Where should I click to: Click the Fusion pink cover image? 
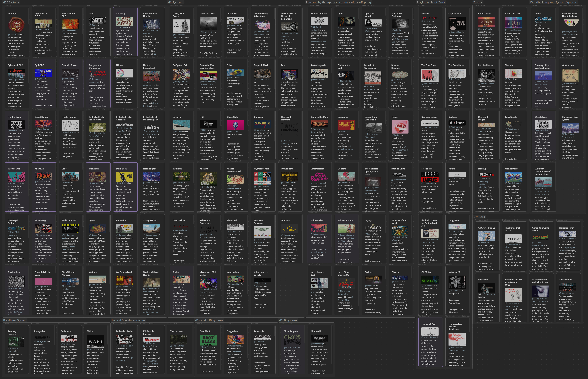(x=400, y=127)
